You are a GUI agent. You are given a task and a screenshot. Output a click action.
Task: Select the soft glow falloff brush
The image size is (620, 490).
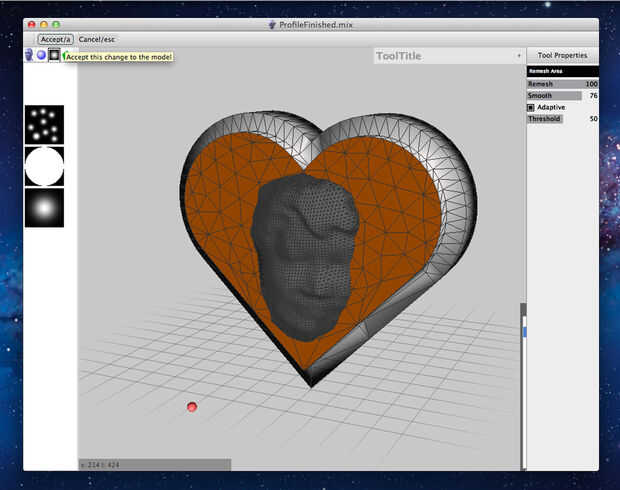click(44, 208)
